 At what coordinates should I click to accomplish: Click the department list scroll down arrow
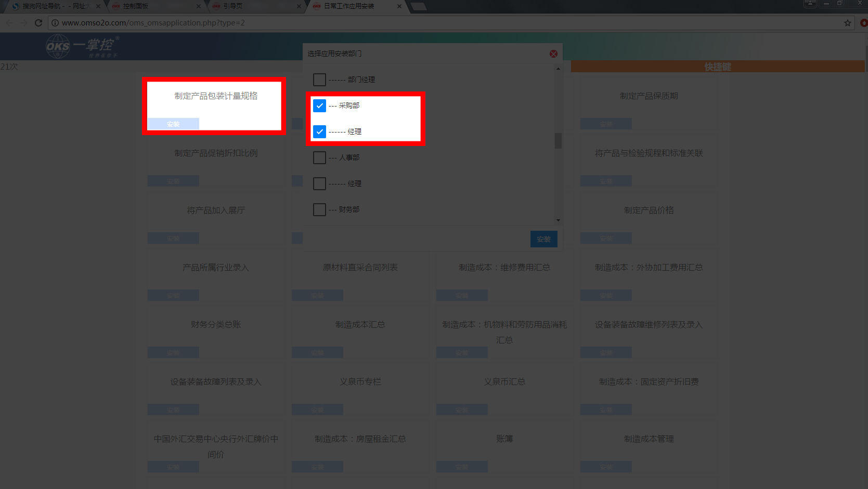(x=558, y=220)
